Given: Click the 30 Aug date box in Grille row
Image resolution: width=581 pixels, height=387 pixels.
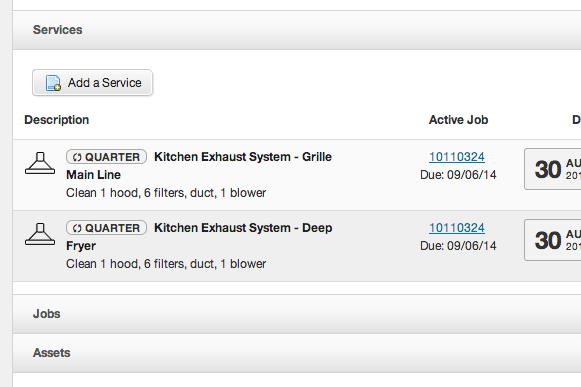Looking at the screenshot, I should pos(552,169).
